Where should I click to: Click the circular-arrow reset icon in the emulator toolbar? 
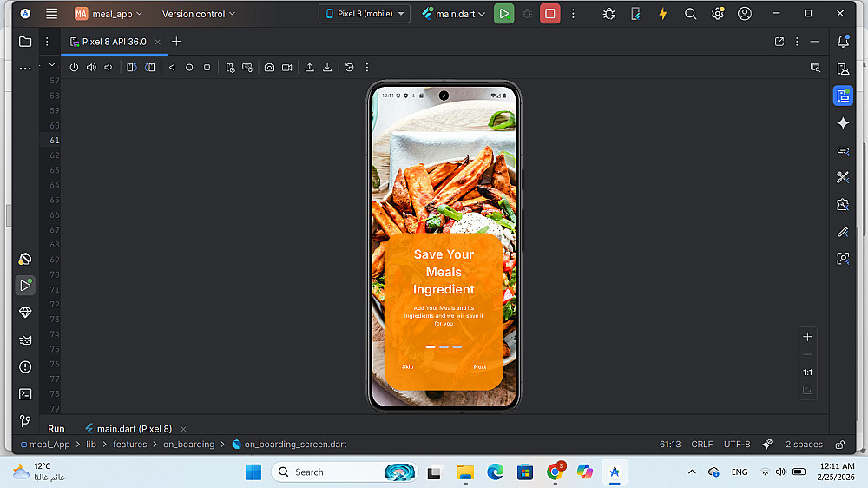[349, 68]
